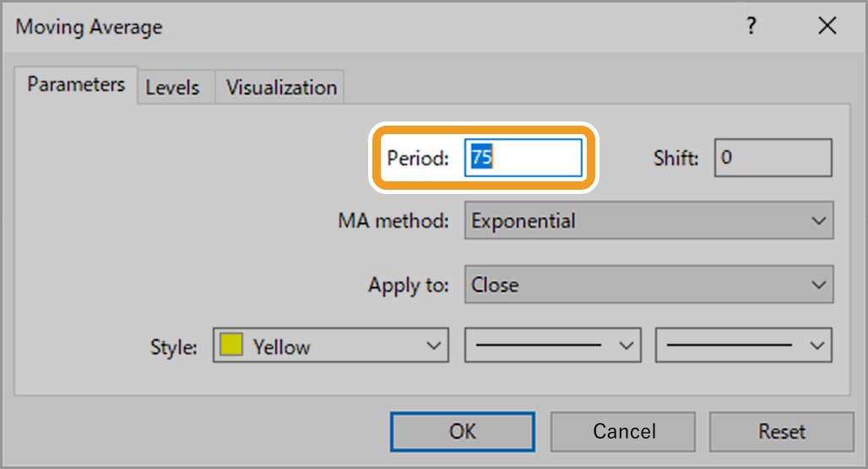
Task: Click the Exponential method text
Action: point(524,221)
